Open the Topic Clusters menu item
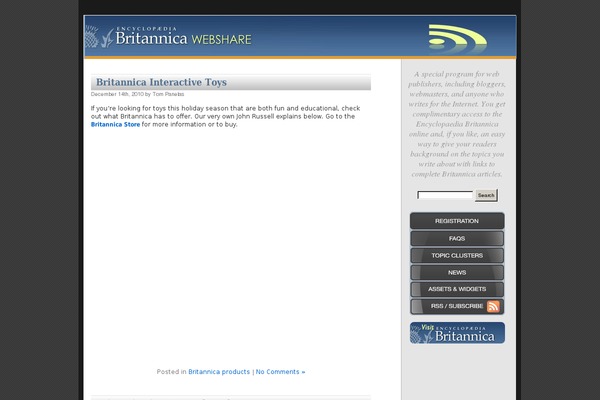The image size is (600, 400). click(x=457, y=255)
